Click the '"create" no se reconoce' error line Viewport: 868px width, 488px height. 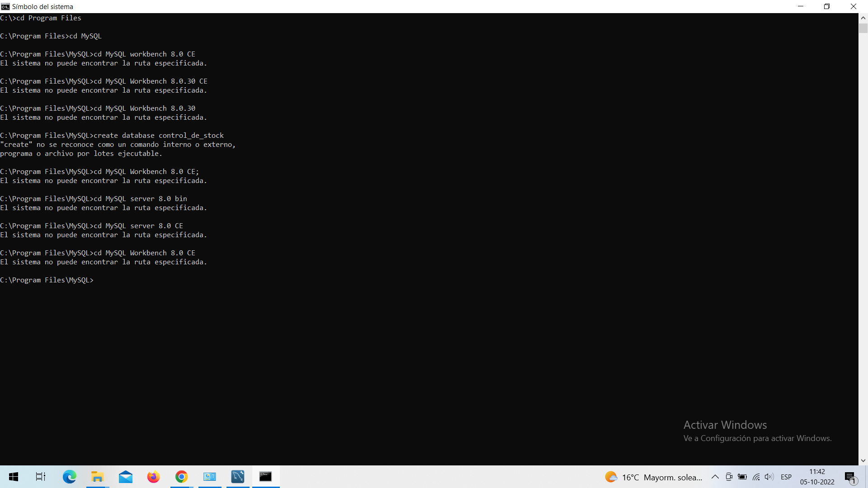tap(118, 145)
